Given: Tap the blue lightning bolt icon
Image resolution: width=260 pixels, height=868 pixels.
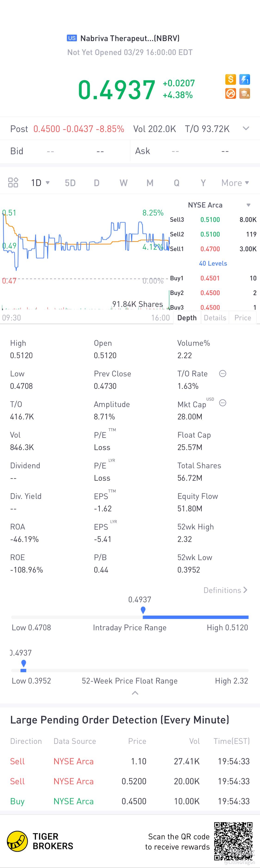Looking at the screenshot, I should pyautogui.click(x=245, y=80).
